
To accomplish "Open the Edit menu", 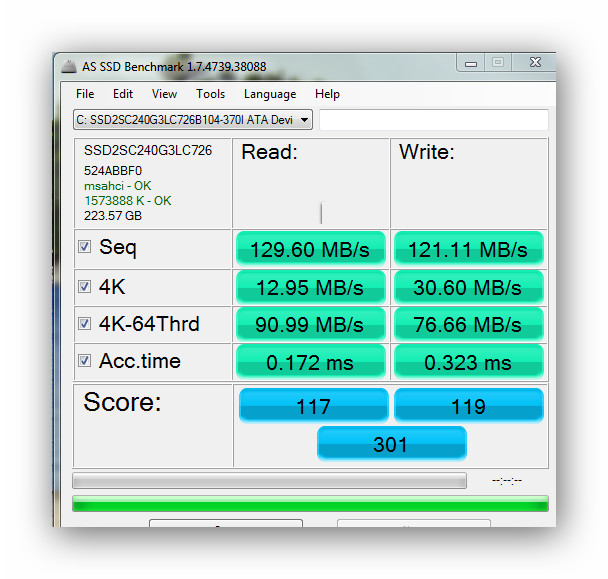I will pyautogui.click(x=123, y=94).
